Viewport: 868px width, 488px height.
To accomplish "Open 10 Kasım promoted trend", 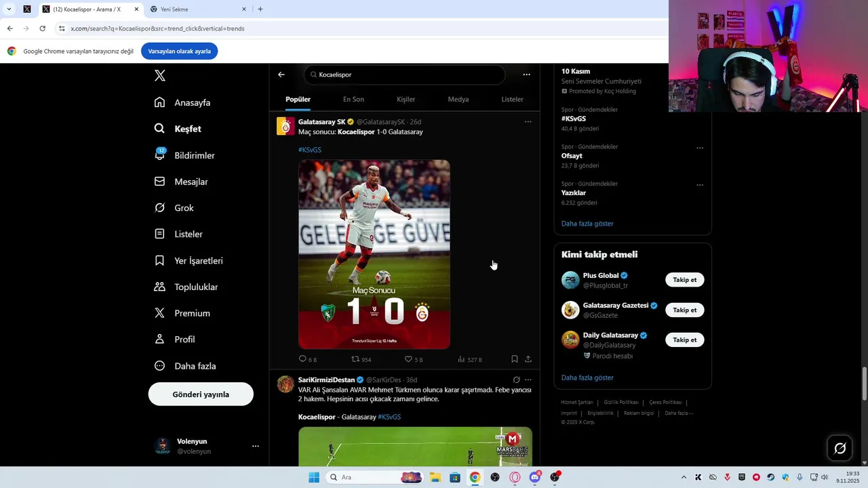I will point(576,71).
